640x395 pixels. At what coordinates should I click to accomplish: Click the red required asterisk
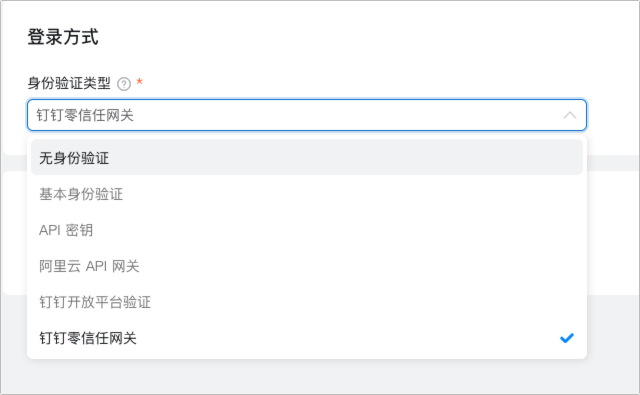coord(140,81)
